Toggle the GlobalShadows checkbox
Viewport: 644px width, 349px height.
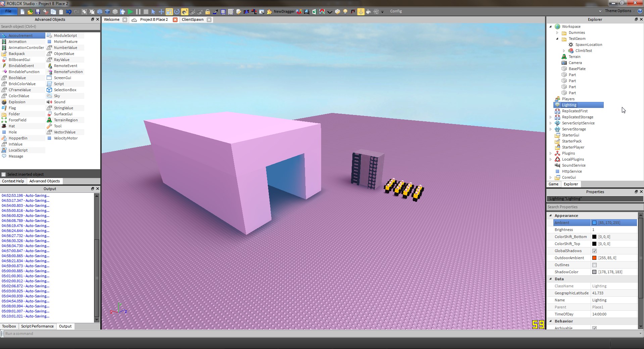click(594, 251)
